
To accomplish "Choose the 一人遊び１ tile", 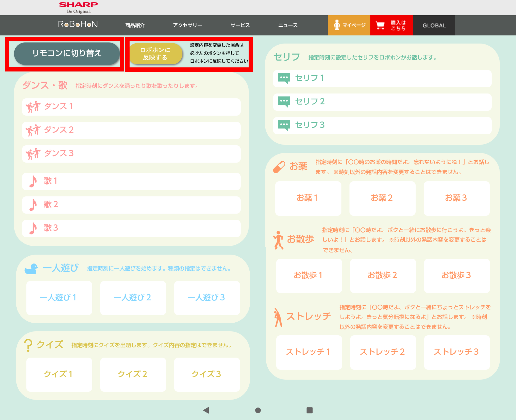I will pyautogui.click(x=59, y=298).
